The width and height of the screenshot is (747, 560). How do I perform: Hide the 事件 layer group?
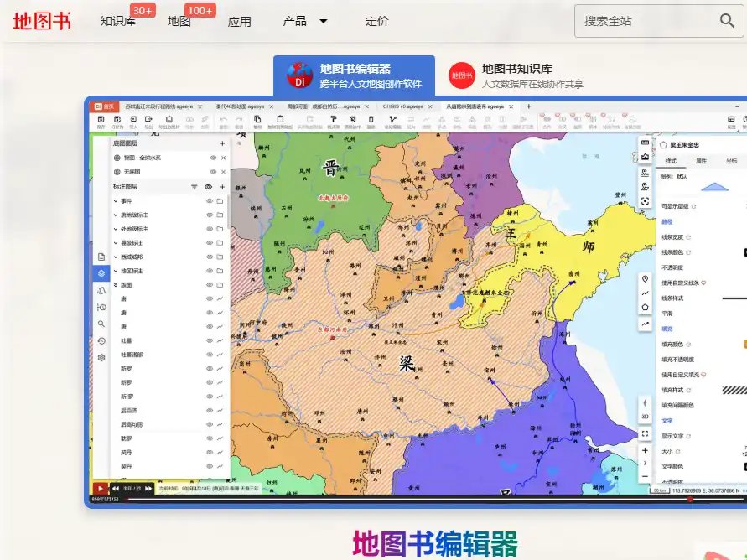(x=209, y=201)
